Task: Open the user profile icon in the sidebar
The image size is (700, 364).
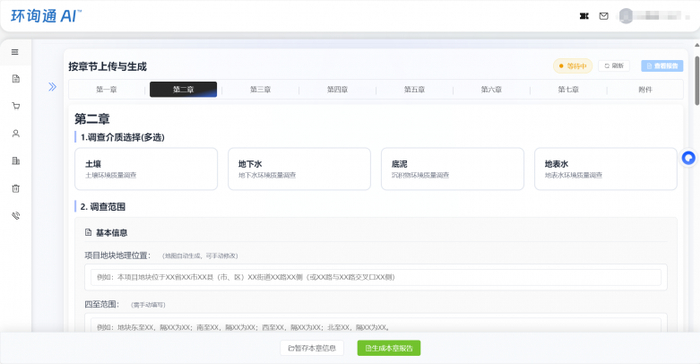Action: [16, 134]
